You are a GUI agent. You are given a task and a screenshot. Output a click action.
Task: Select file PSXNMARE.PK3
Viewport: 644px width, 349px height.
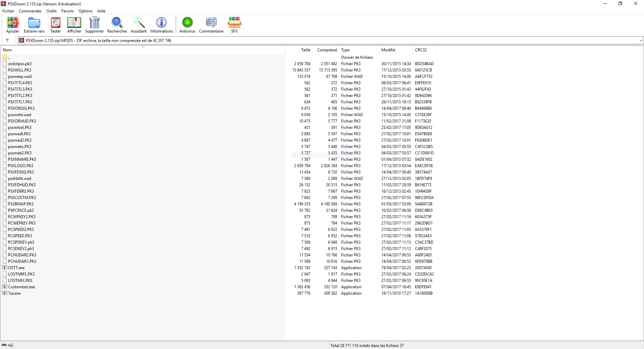point(22,159)
